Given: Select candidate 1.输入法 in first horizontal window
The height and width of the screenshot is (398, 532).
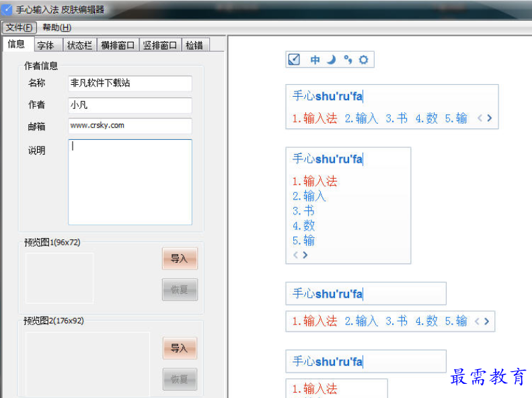Looking at the screenshot, I should pos(315,118).
